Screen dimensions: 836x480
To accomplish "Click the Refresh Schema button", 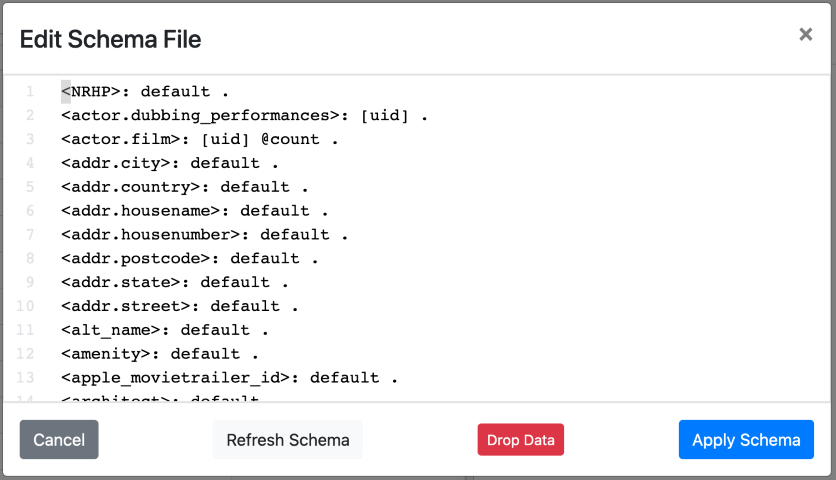I will tap(288, 440).
